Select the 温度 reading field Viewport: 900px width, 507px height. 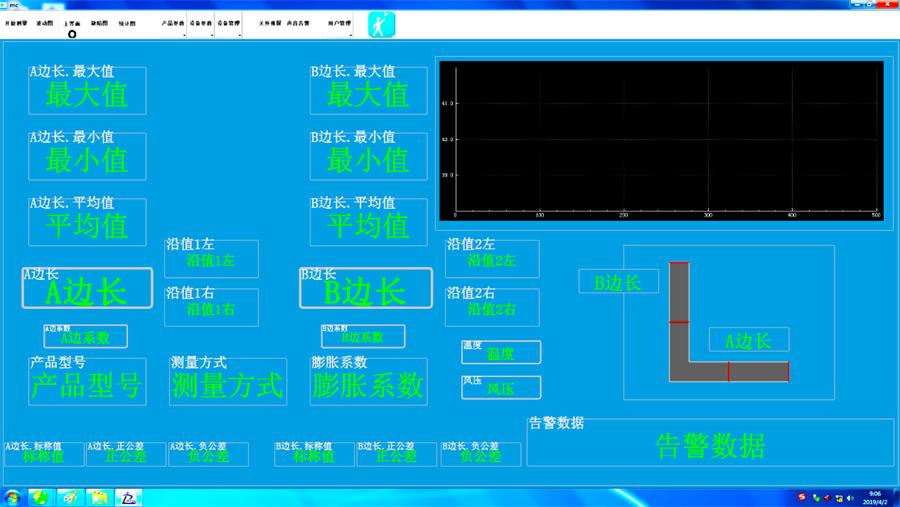[501, 353]
